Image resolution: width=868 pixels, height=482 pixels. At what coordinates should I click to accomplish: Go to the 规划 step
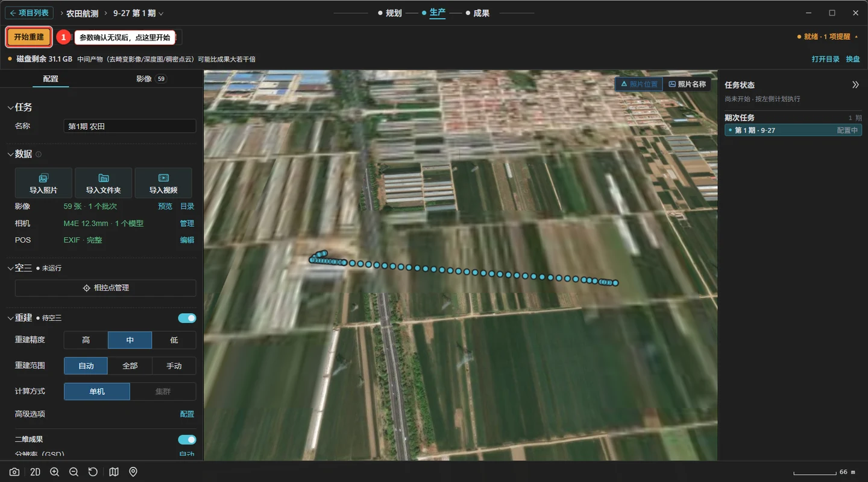(389, 13)
